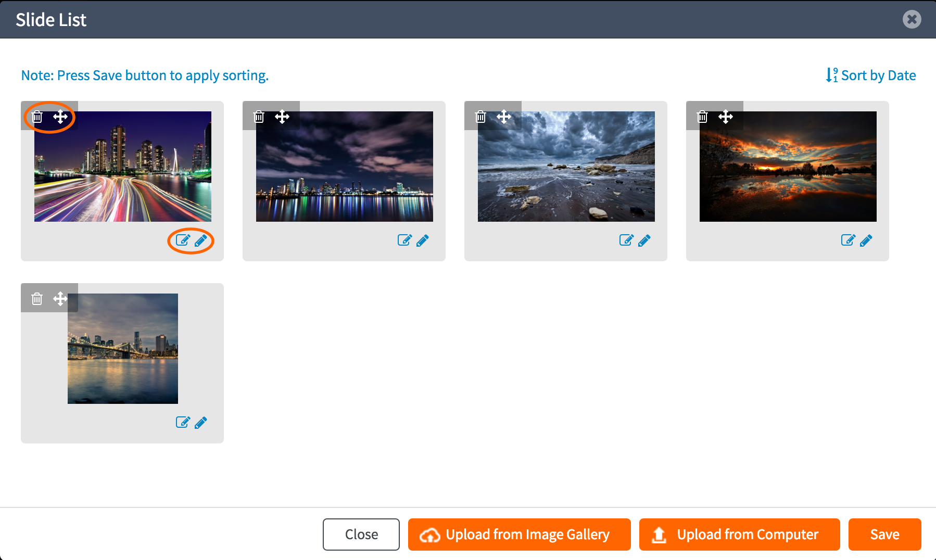
Task: Open edit-square icon under stormy beach slide
Action: click(626, 240)
